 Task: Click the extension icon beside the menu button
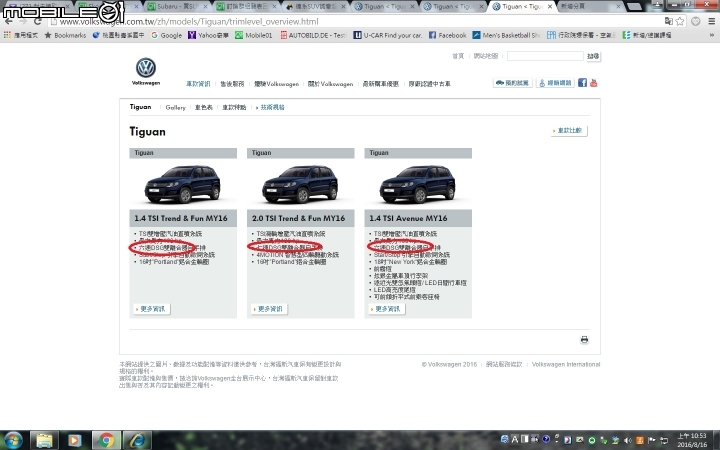pos(696,21)
